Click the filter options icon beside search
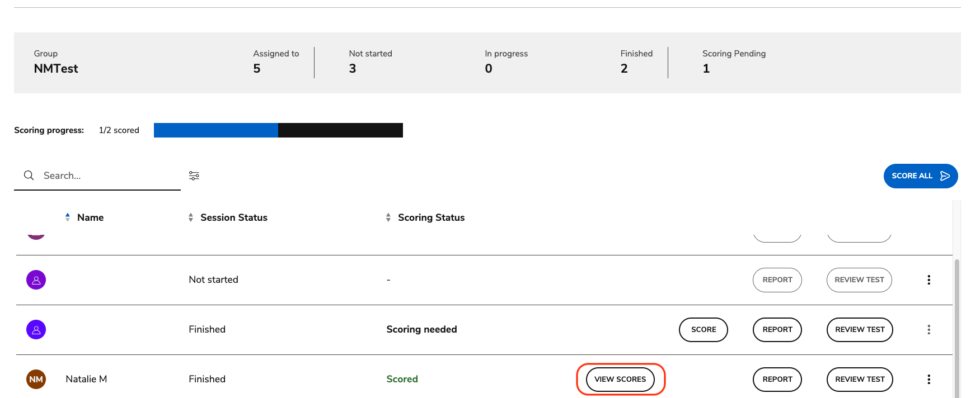Screen dimensions: 980x398 pos(194,176)
